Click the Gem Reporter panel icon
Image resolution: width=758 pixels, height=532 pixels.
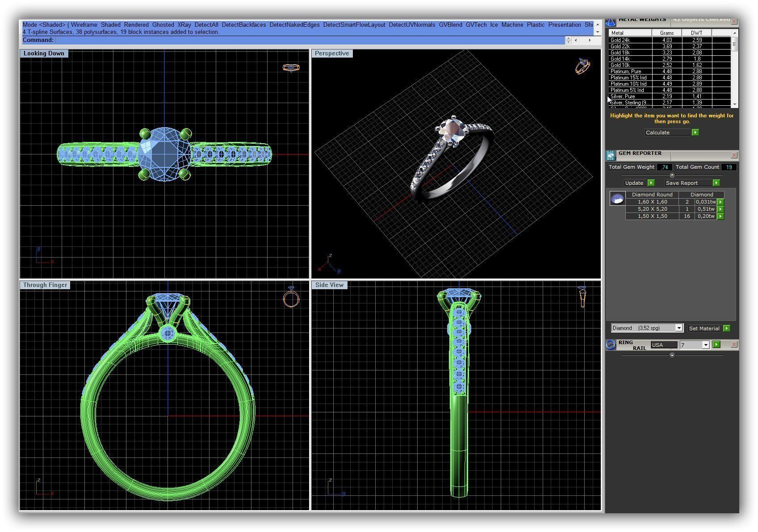[611, 155]
